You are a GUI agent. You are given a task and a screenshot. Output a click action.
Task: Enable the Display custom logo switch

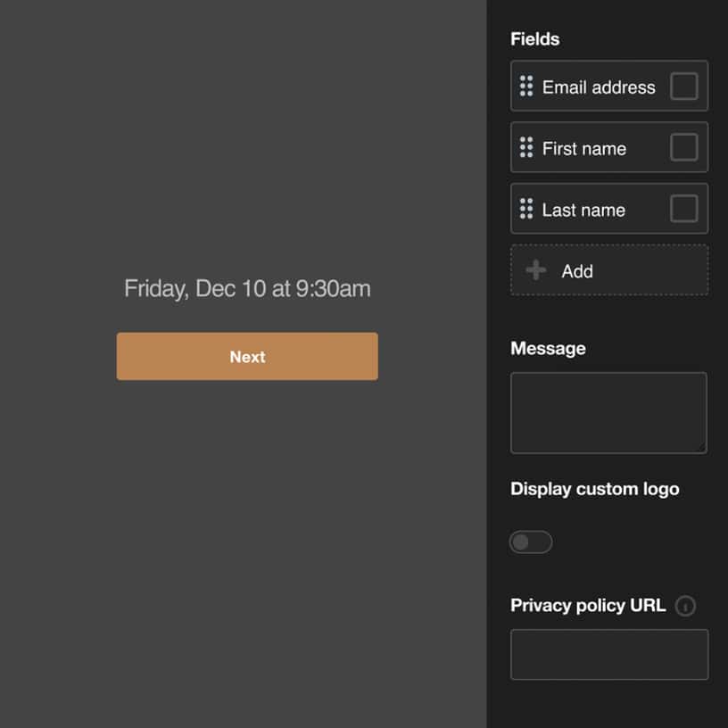(531, 542)
